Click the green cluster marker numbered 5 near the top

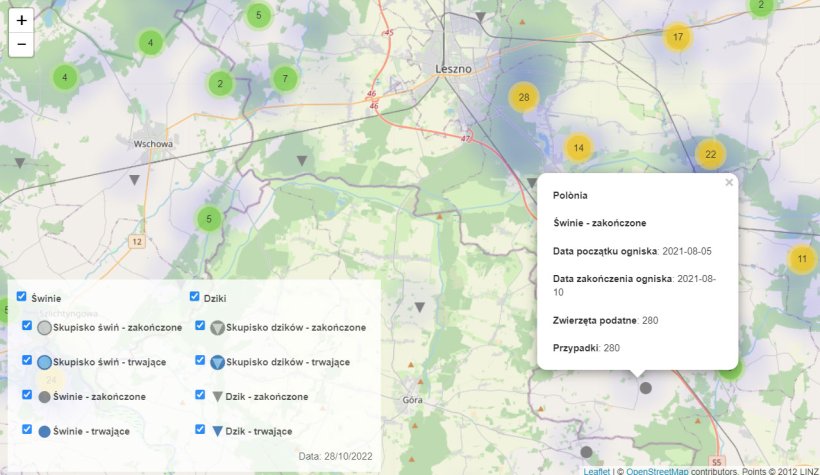tap(258, 15)
